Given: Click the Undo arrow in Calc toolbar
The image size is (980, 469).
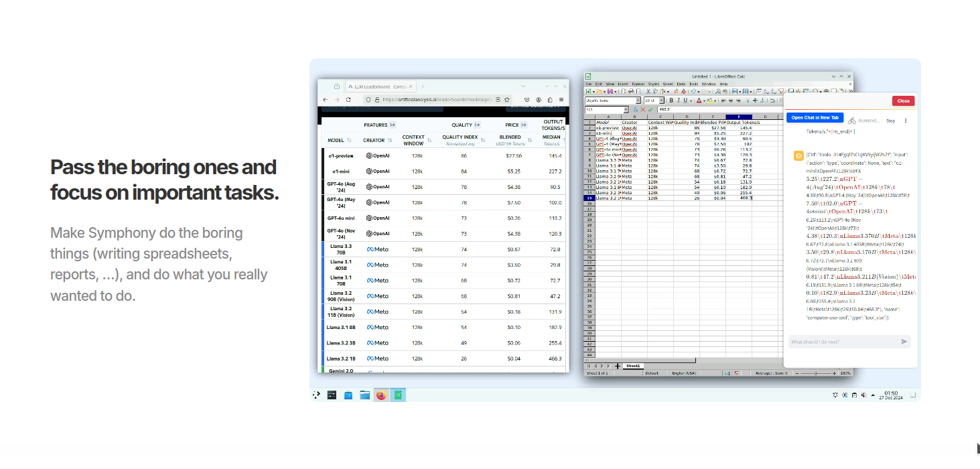Looking at the screenshot, I should click(693, 92).
